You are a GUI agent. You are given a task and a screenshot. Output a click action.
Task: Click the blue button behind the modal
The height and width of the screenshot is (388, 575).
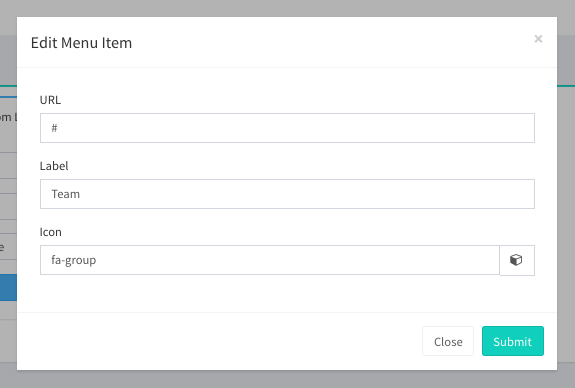click(x=8, y=288)
